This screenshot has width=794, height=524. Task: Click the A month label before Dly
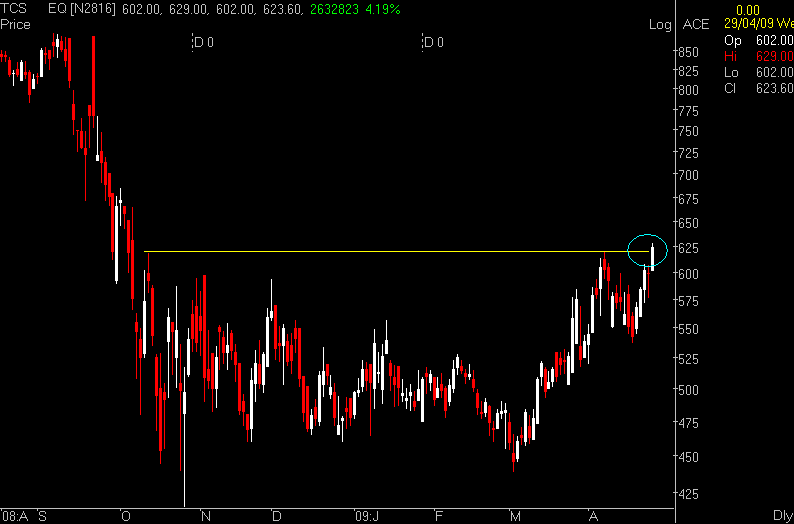[593, 517]
